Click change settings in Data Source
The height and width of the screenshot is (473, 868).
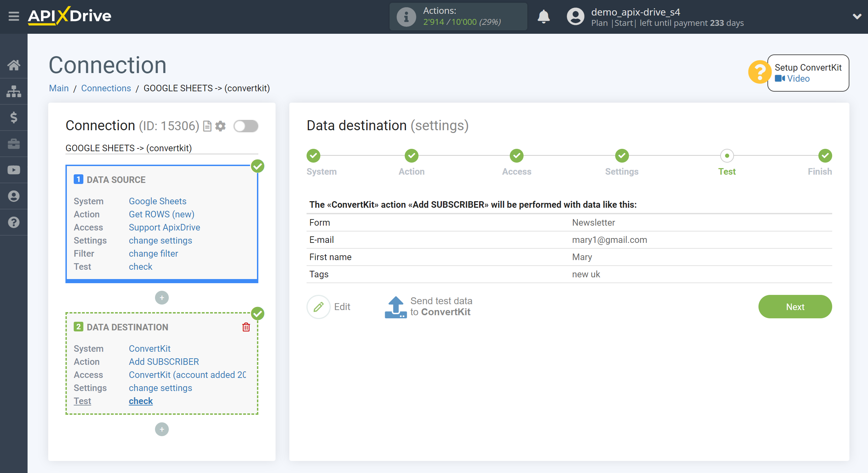click(161, 240)
